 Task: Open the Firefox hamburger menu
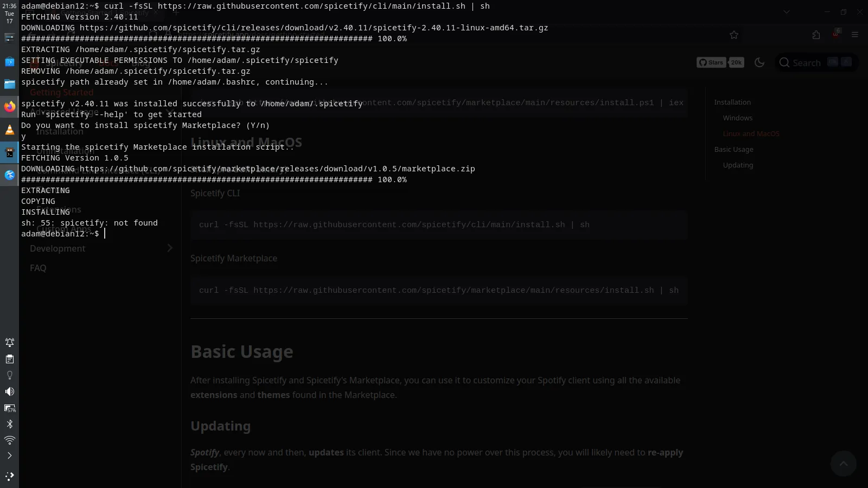[855, 35]
